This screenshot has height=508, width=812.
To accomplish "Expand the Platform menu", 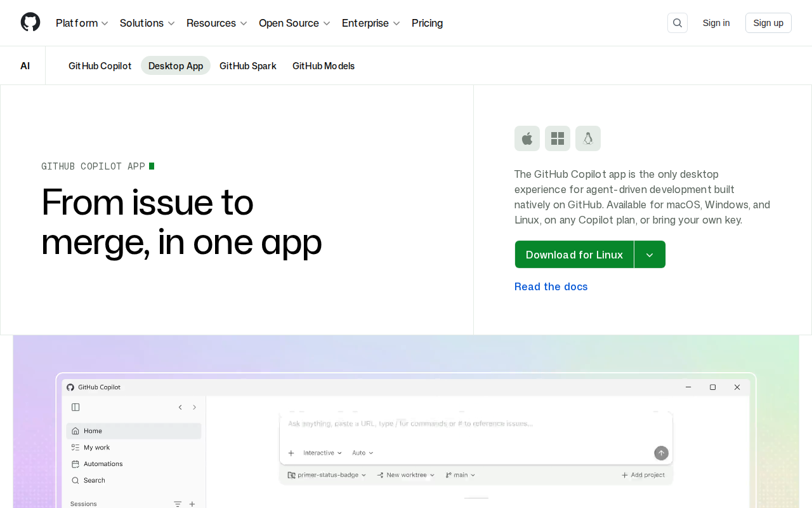I will (82, 23).
